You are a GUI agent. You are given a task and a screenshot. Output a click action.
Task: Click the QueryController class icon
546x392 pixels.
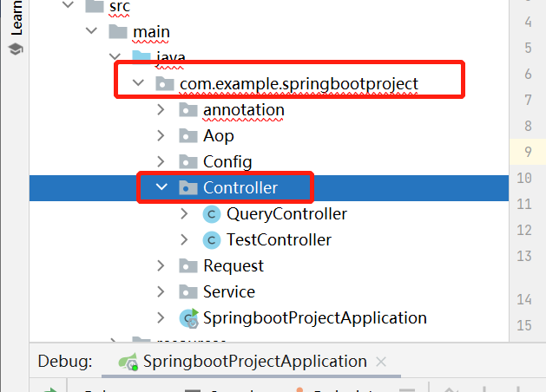(x=212, y=214)
